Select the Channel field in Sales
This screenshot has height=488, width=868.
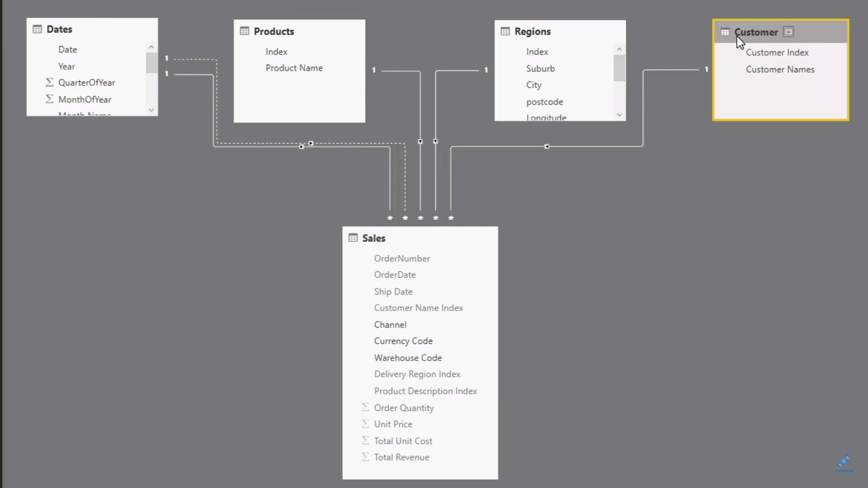pyautogui.click(x=391, y=325)
